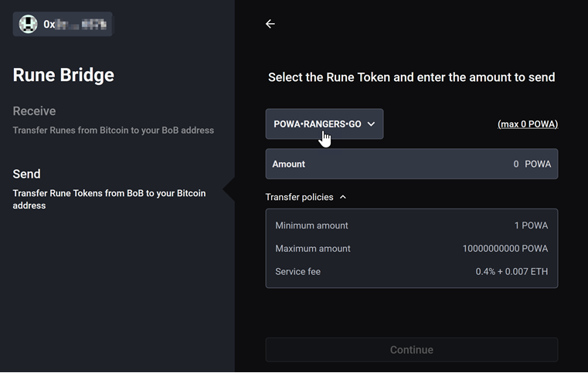Open the 0x wallet address button
Image resolution: width=588 pixels, height=373 pixels.
(x=63, y=25)
